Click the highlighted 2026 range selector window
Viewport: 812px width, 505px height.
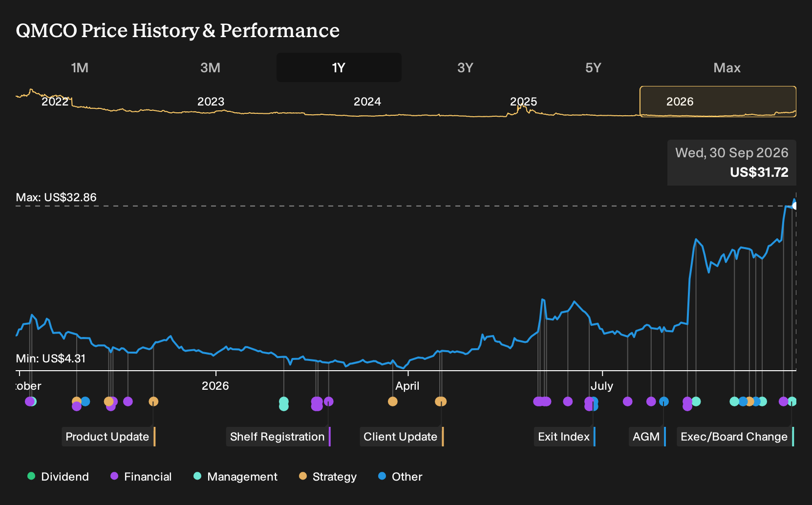718,102
